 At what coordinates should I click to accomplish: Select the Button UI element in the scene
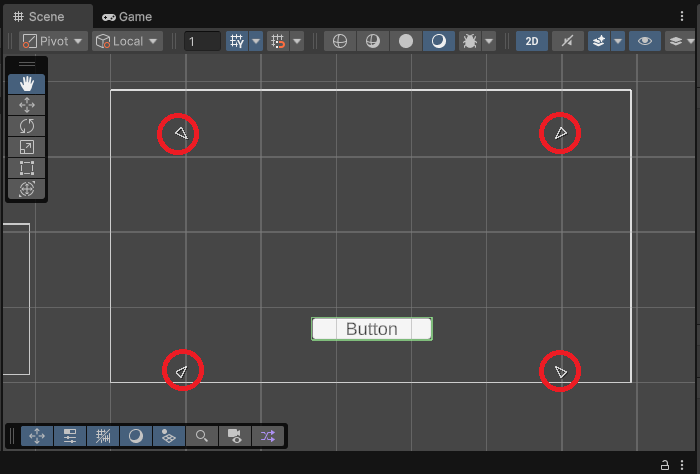pyautogui.click(x=372, y=329)
